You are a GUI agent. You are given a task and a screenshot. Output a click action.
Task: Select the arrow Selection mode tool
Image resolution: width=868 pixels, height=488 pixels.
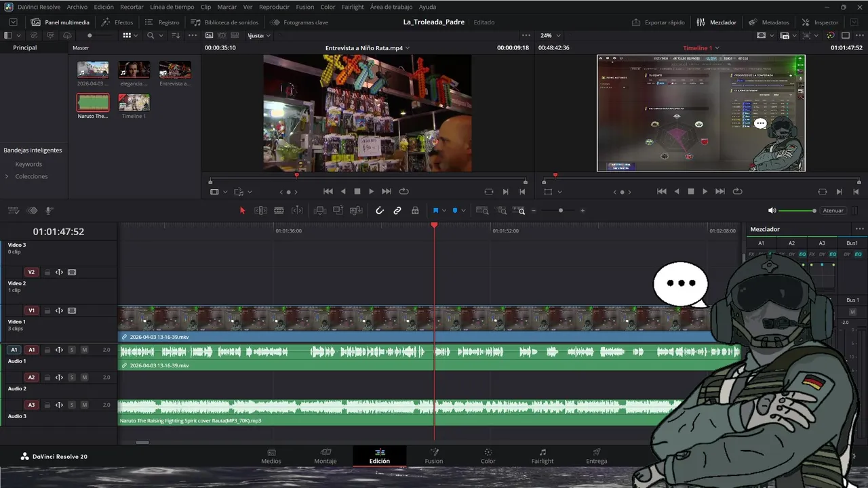(x=242, y=211)
